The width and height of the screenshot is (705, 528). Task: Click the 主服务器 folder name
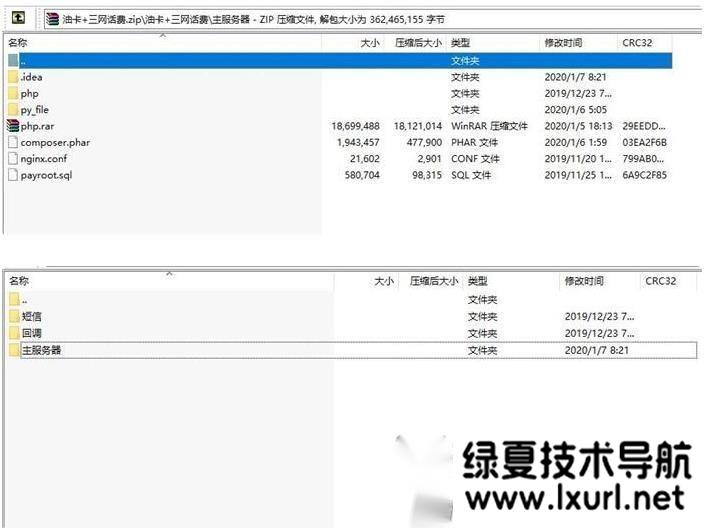[x=41, y=350]
